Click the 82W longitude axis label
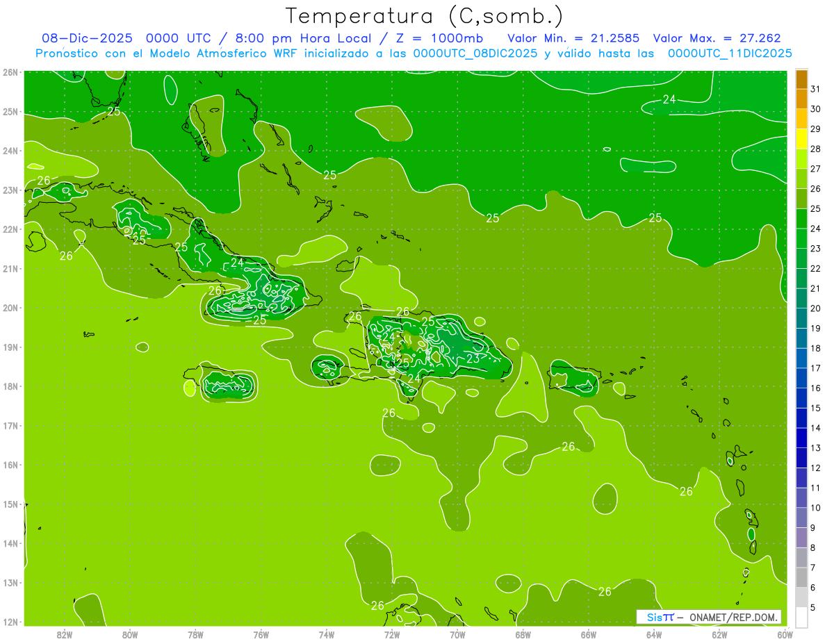The image size is (834, 644). (65, 634)
